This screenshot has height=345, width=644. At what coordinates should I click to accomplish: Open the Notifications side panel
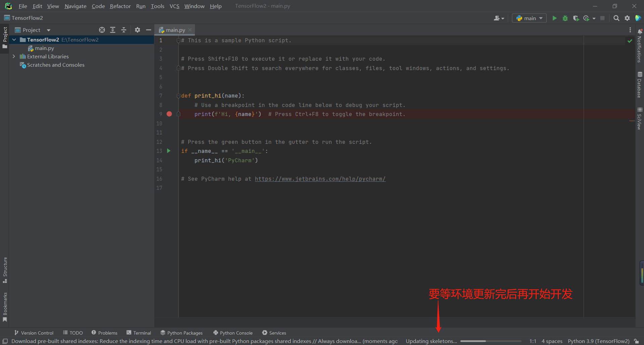pyautogui.click(x=640, y=46)
